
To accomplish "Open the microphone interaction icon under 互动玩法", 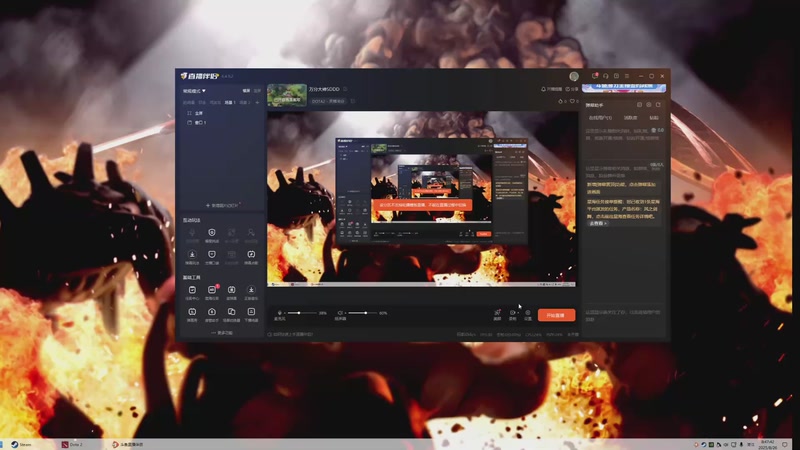I will tap(192, 235).
